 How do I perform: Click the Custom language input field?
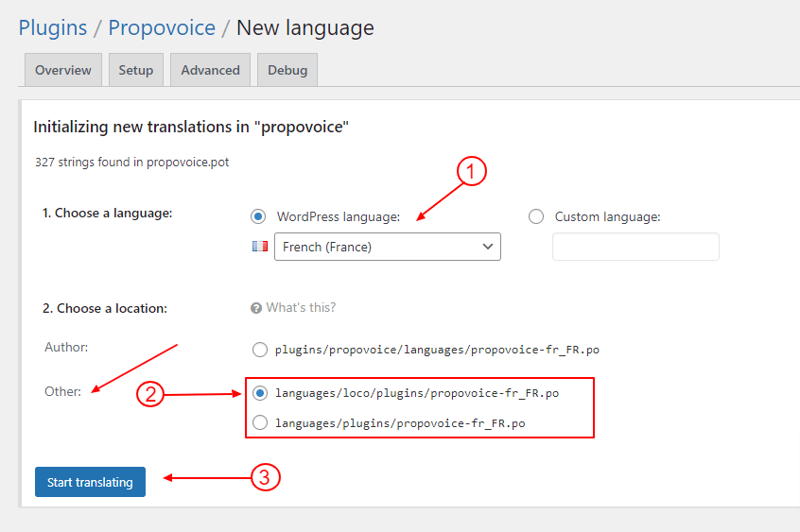(635, 247)
